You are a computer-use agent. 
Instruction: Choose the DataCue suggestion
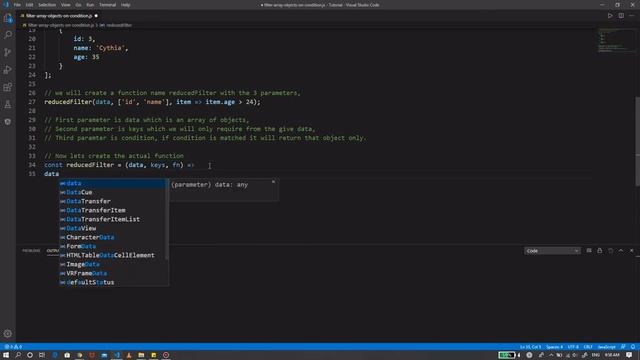pos(113,192)
